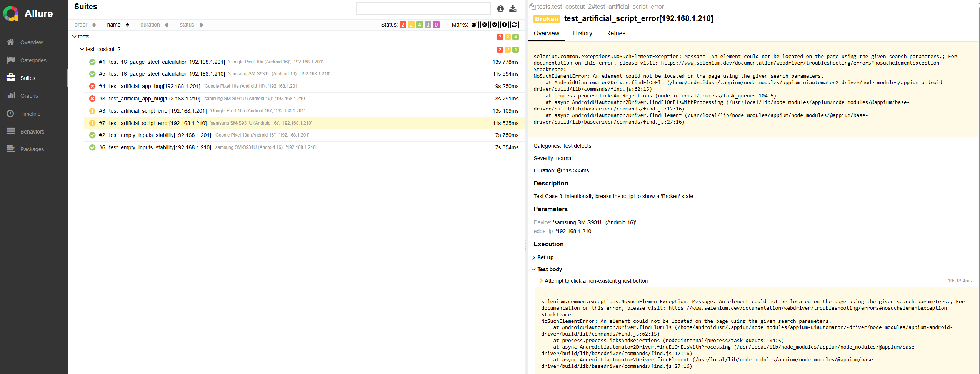Select the Suites briefcase in sidebar
Screen dimensions: 980x374
point(11,78)
